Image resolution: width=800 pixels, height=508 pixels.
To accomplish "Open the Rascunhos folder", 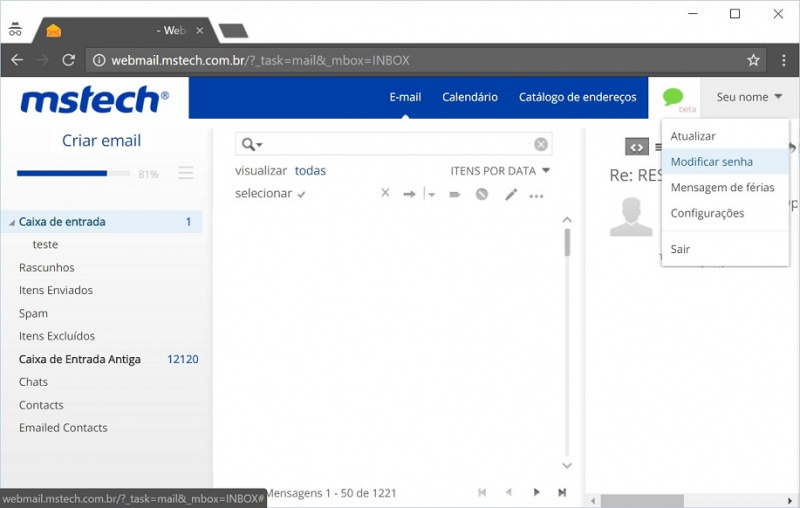I will (x=46, y=267).
